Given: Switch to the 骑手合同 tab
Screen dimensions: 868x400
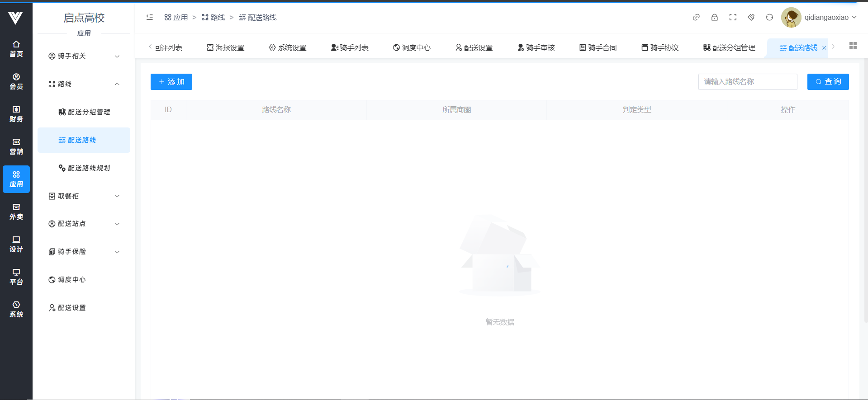Looking at the screenshot, I should [598, 47].
